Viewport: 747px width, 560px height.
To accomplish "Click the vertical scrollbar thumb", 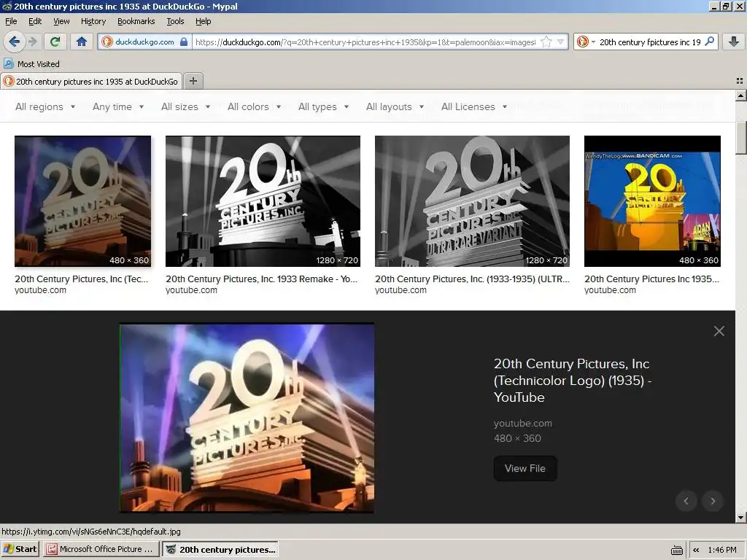I will point(740,138).
